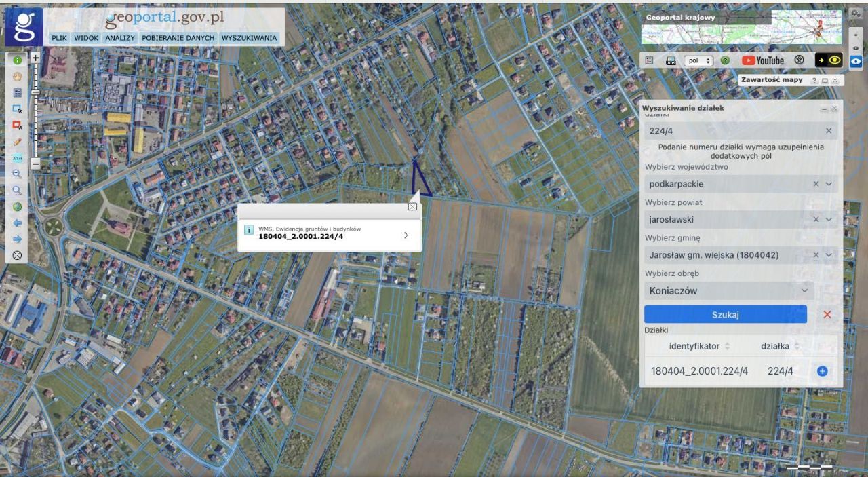Viewport: 868px width, 477px height.
Task: Open the XYH coordinates tool
Action: pyautogui.click(x=18, y=158)
